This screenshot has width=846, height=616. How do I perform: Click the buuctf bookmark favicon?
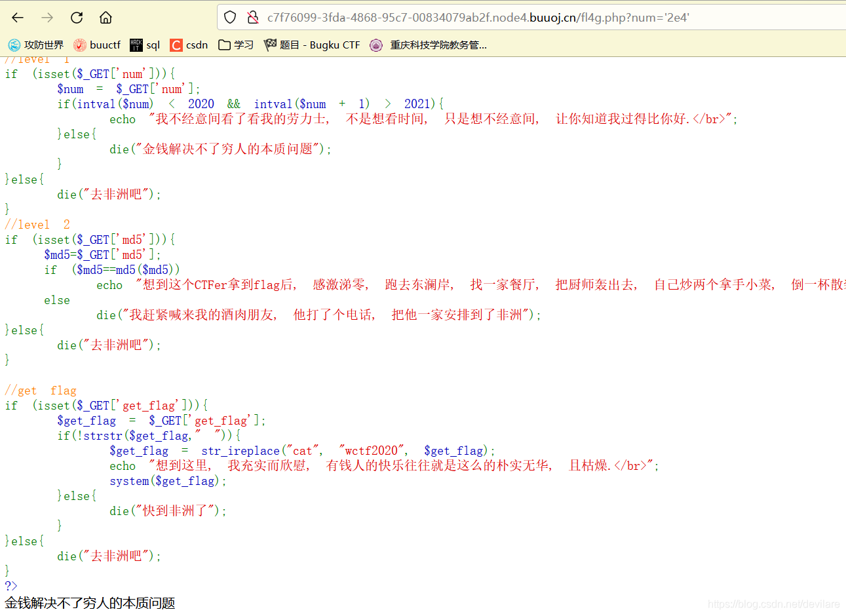point(80,45)
